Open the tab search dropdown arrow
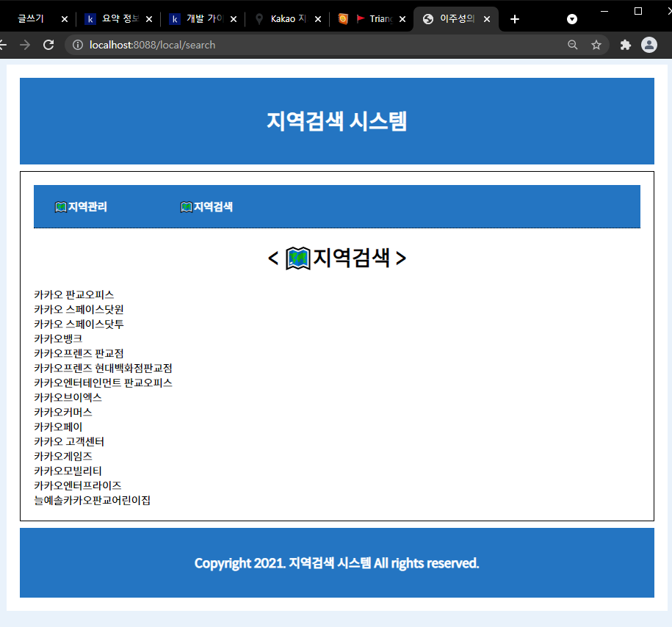The width and height of the screenshot is (672, 627). coord(571,19)
